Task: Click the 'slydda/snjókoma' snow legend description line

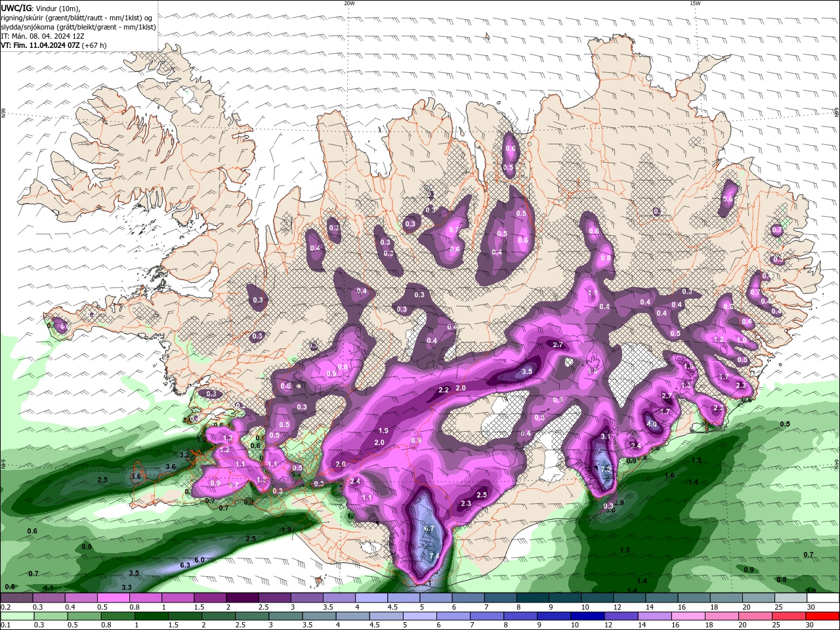Action: (x=78, y=27)
